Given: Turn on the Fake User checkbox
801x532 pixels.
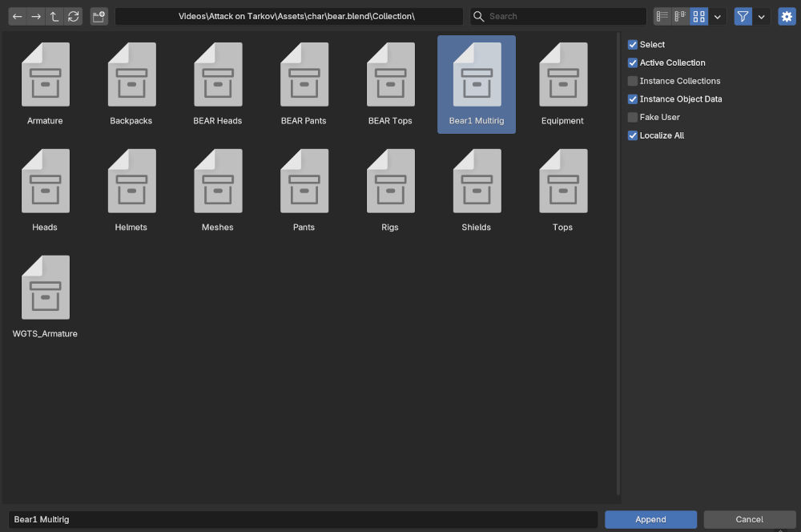Looking at the screenshot, I should [633, 117].
